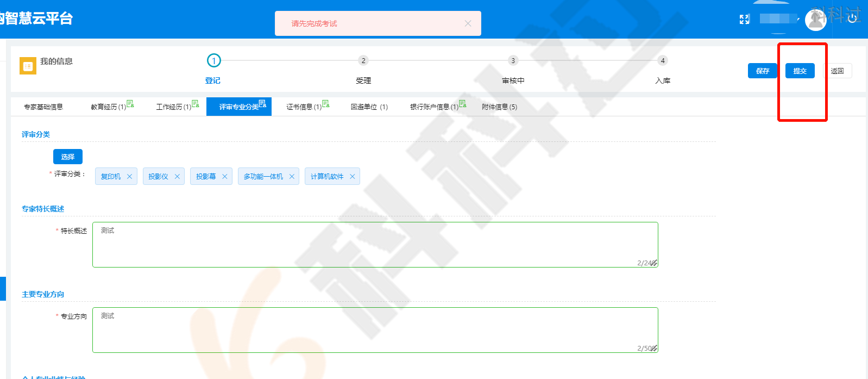868x379 pixels.
Task: Remove the 多功能一体机 tag
Action: [292, 177]
